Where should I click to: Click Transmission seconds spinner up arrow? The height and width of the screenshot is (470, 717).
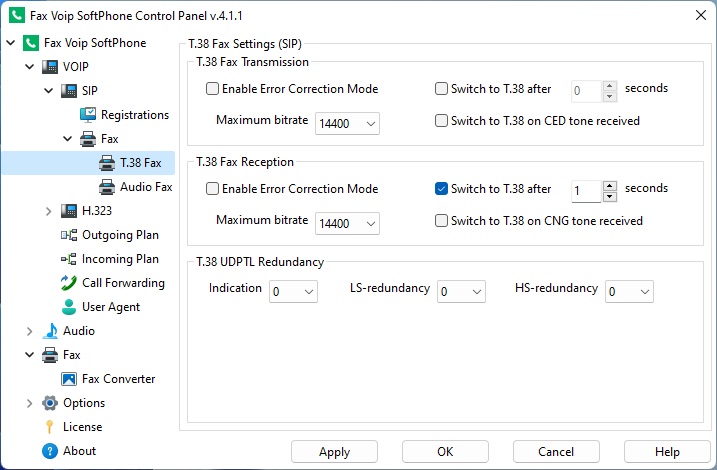pos(610,85)
